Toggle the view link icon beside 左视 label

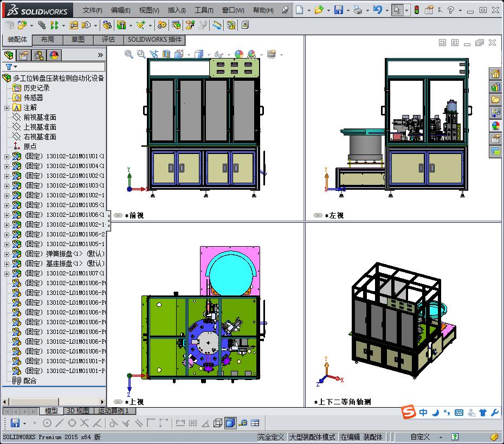(x=318, y=215)
